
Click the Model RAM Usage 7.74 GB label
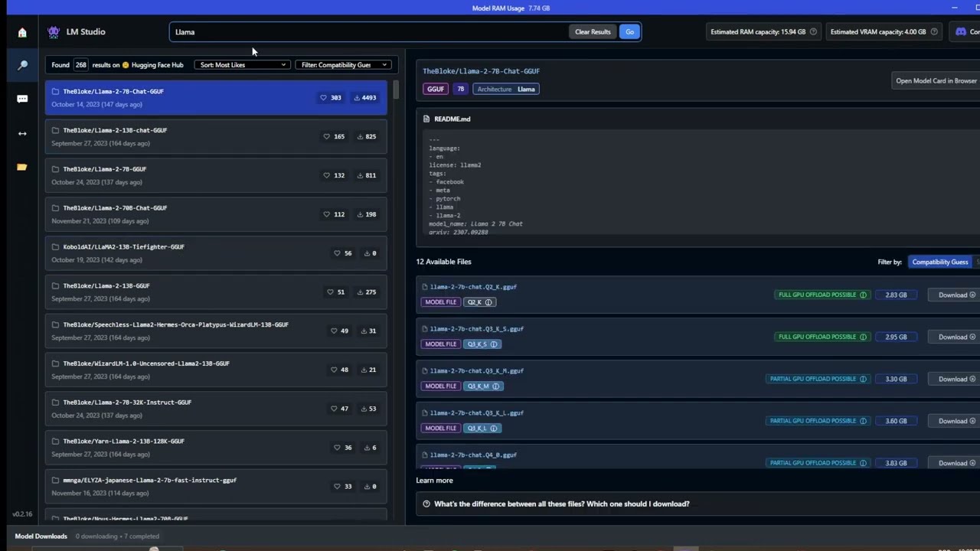[x=511, y=8]
